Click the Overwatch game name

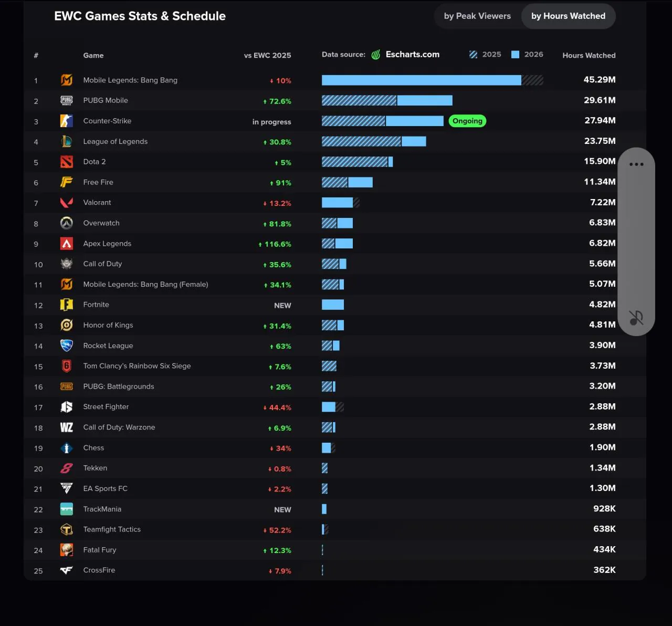click(101, 223)
